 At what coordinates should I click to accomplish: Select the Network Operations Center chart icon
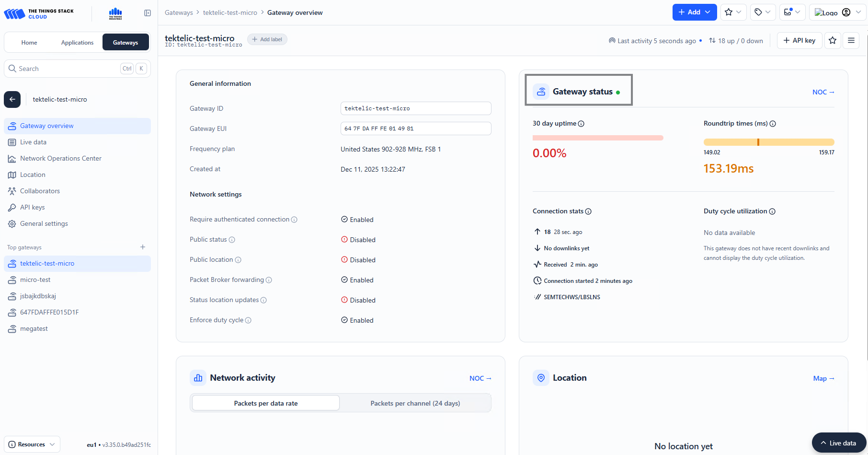point(12,158)
